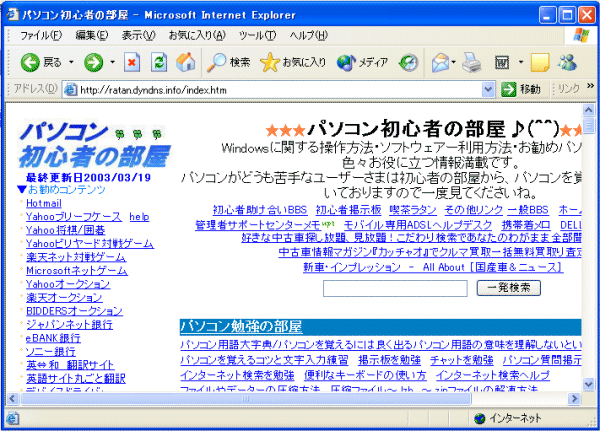Open the ソニー銀行 link

click(x=51, y=351)
